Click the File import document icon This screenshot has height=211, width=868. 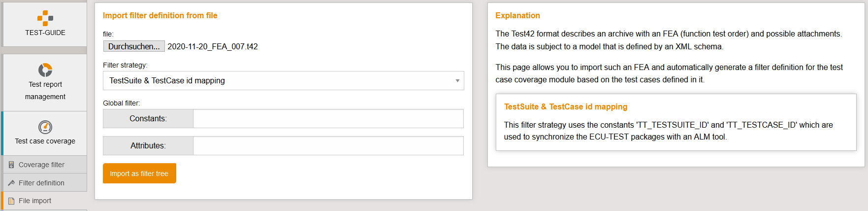pyautogui.click(x=11, y=201)
